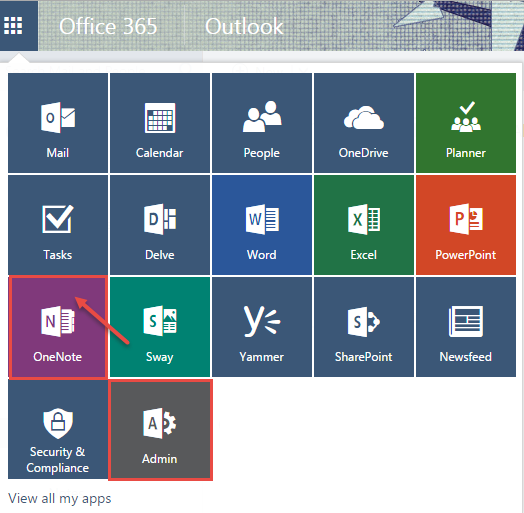Launch the OneNote app tile
The width and height of the screenshot is (524, 513).
[58, 327]
